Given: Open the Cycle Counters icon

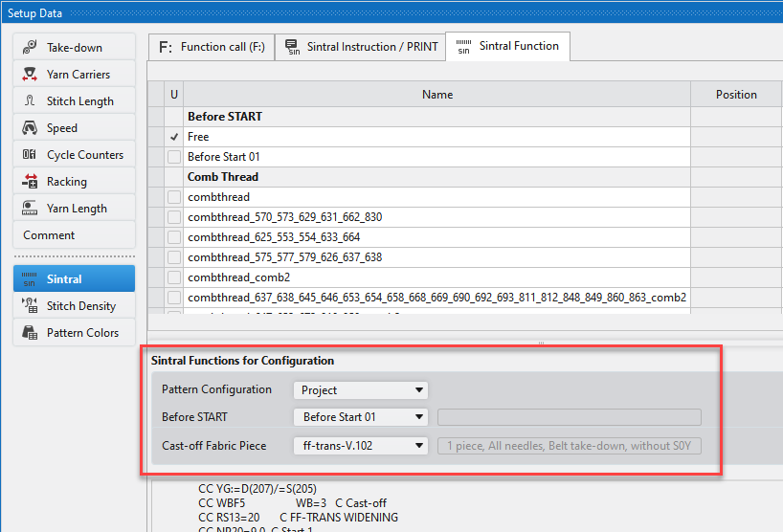Looking at the screenshot, I should click(x=30, y=155).
